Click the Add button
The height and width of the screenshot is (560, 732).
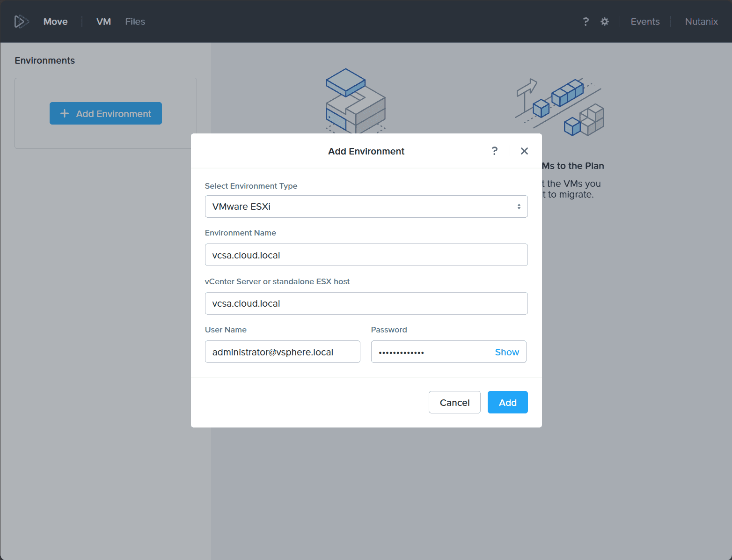[508, 402]
